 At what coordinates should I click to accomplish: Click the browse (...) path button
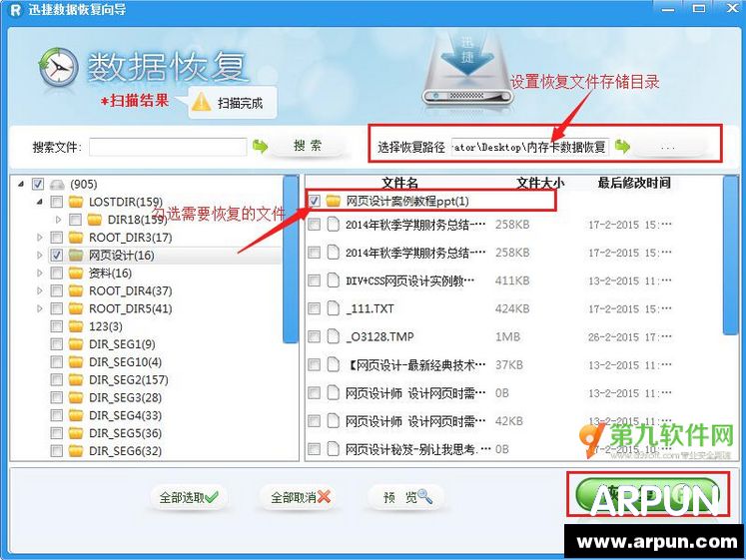[x=668, y=147]
